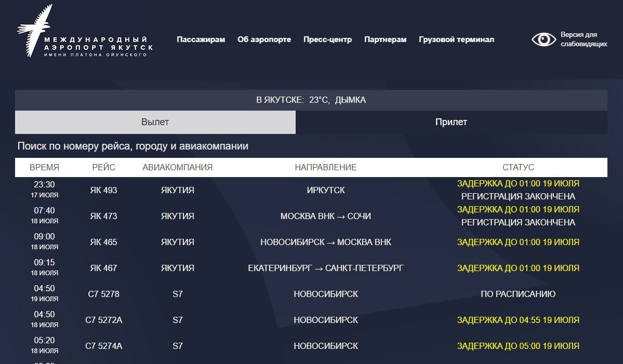Click the НАПРАВЛЕНИЕ column header

pos(325,168)
